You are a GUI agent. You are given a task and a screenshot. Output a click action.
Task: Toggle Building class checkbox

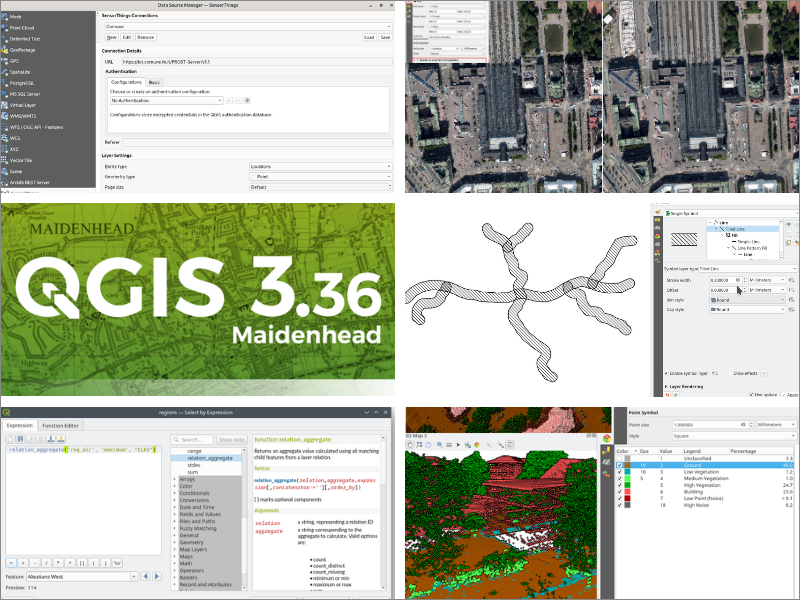(620, 492)
